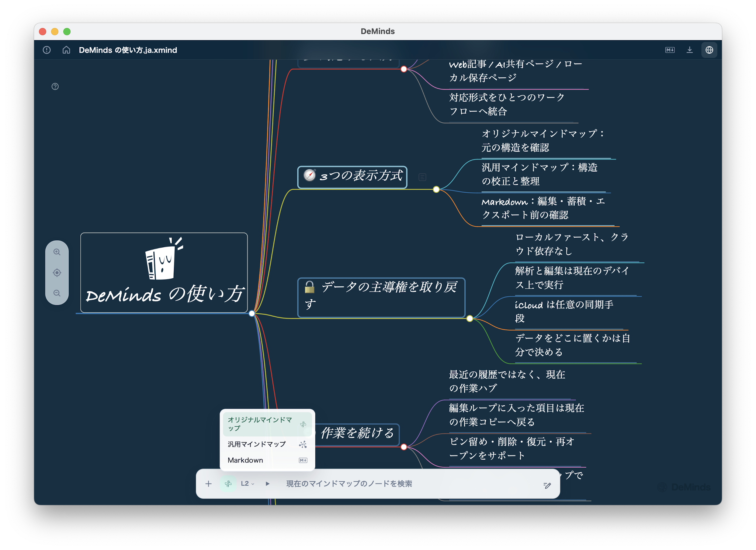
Task: Focus the node search input field
Action: point(410,484)
